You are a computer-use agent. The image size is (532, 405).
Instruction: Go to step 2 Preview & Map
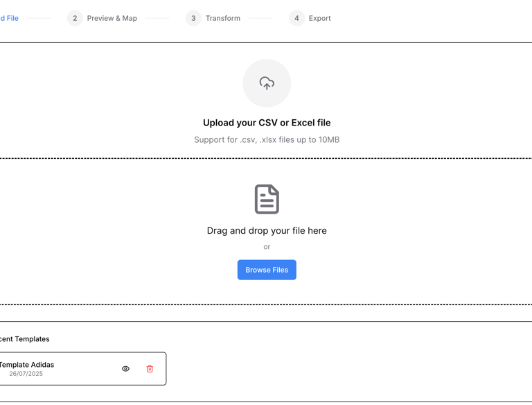(112, 18)
